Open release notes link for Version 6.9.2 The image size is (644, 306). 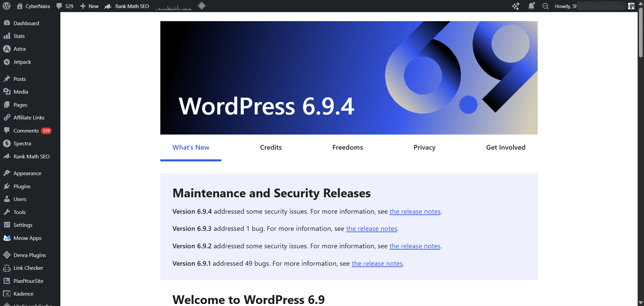point(415,246)
